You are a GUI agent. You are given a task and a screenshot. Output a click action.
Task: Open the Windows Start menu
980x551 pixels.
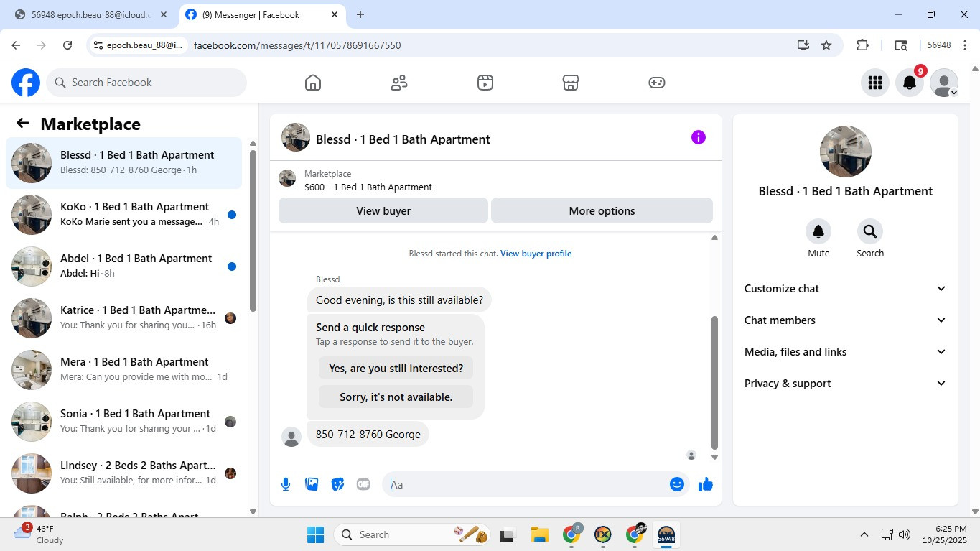[315, 534]
